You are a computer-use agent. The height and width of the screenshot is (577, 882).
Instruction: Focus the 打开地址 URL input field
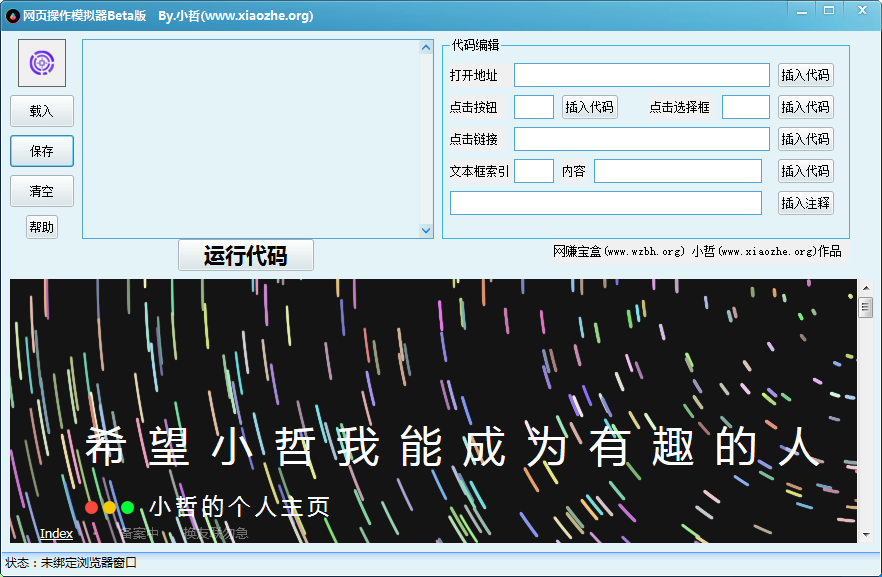pos(642,75)
